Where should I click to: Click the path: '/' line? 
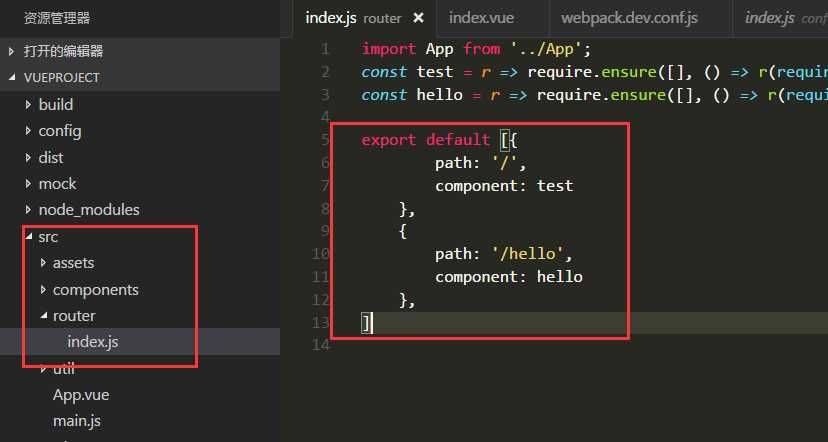[481, 163]
